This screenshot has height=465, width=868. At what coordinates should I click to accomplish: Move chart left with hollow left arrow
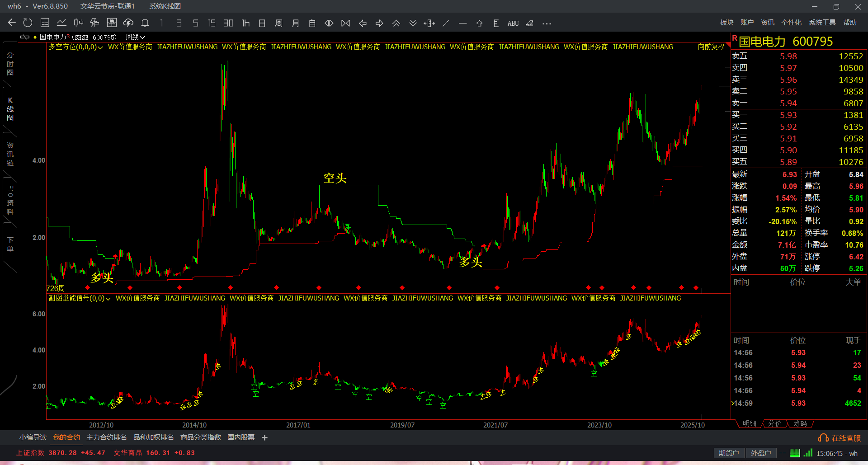tap(363, 23)
